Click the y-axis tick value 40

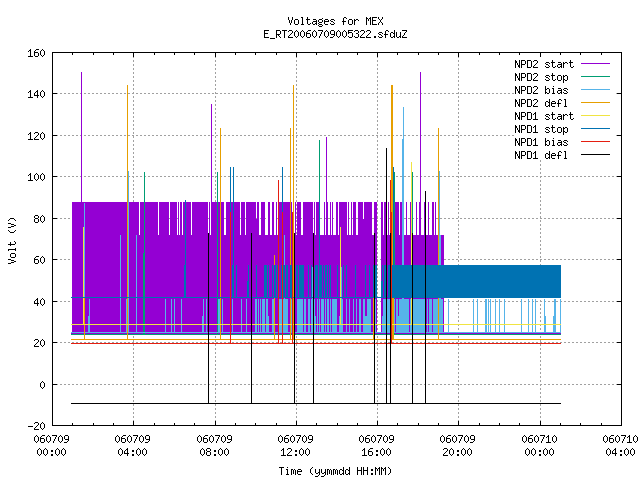coord(39,302)
